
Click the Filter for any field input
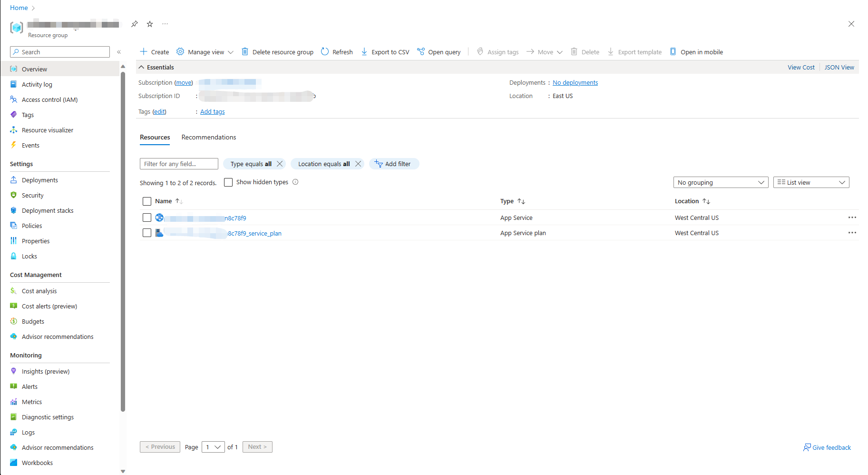point(179,164)
